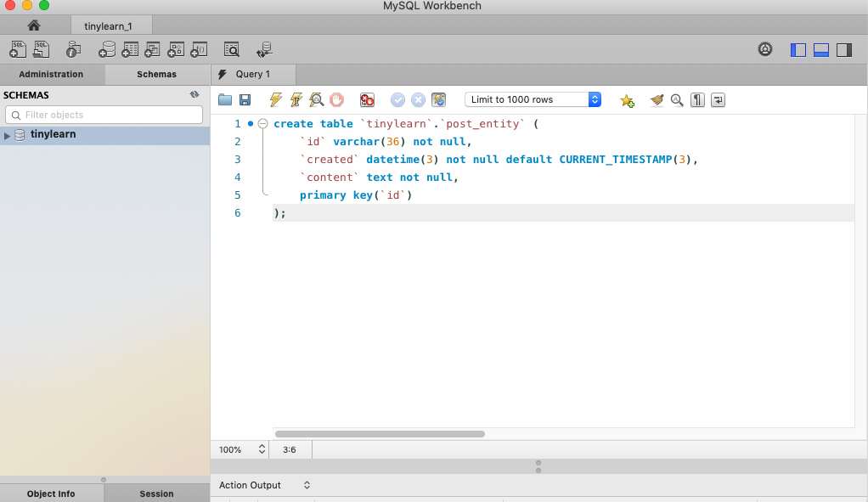
Task: Create a new schema icon
Action: click(x=106, y=50)
